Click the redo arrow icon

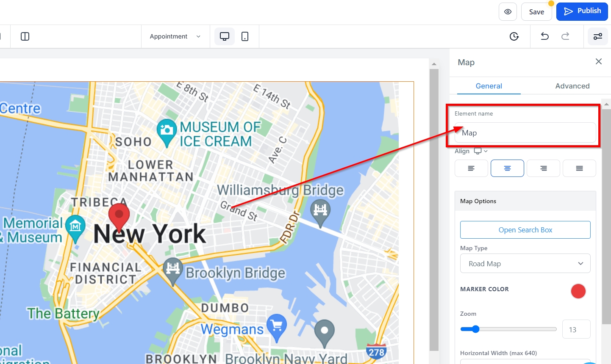[565, 36]
